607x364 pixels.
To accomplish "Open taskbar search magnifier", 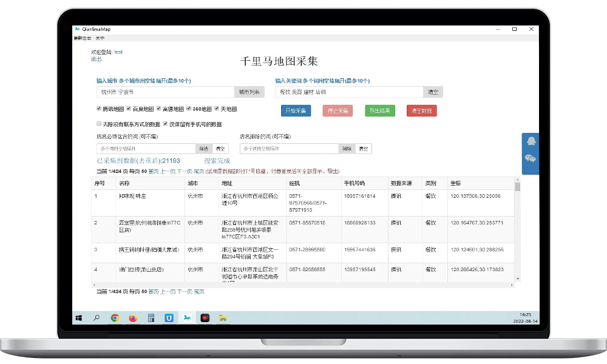I will (x=97, y=318).
